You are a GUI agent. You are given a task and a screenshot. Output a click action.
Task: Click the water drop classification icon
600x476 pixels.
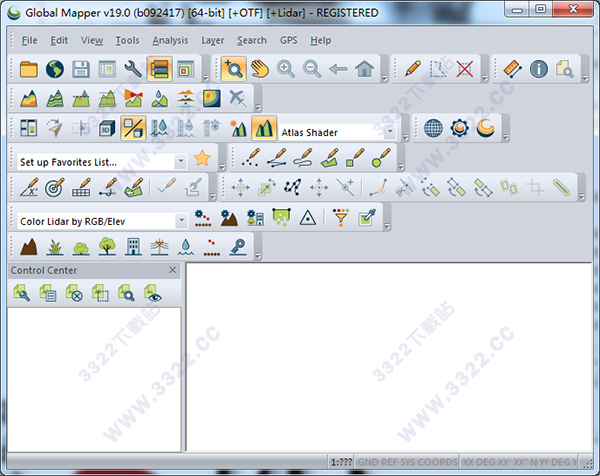point(185,247)
